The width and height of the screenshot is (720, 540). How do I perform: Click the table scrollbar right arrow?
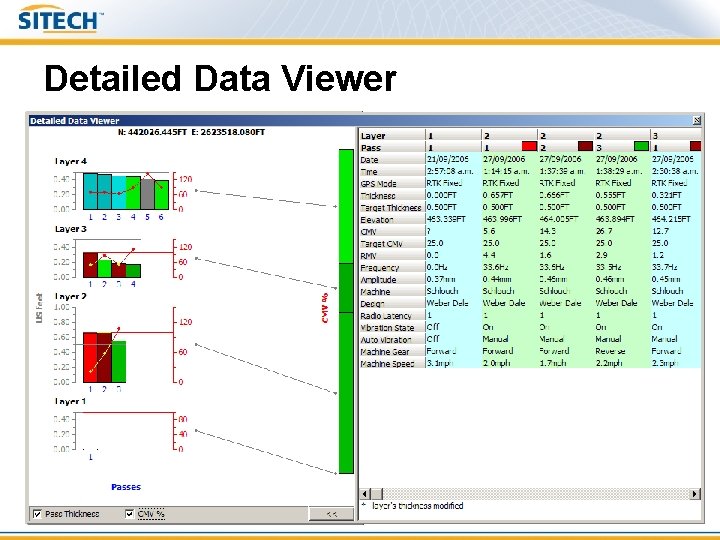(x=695, y=494)
